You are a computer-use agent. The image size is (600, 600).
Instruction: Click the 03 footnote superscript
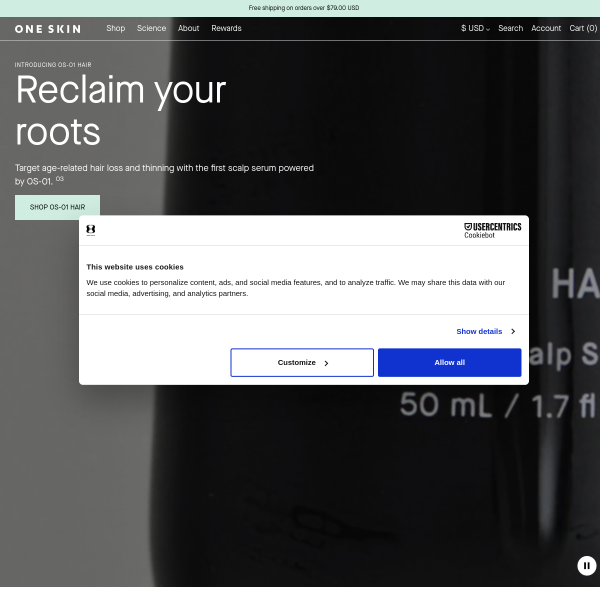pos(60,179)
